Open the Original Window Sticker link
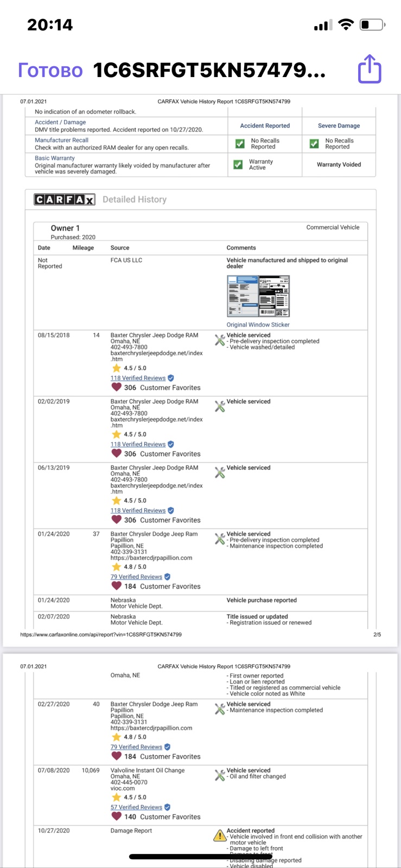401x868 pixels. [258, 324]
